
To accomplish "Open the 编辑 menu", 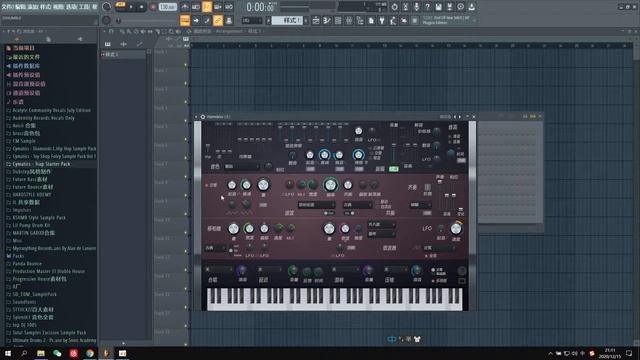I will coord(20,7).
